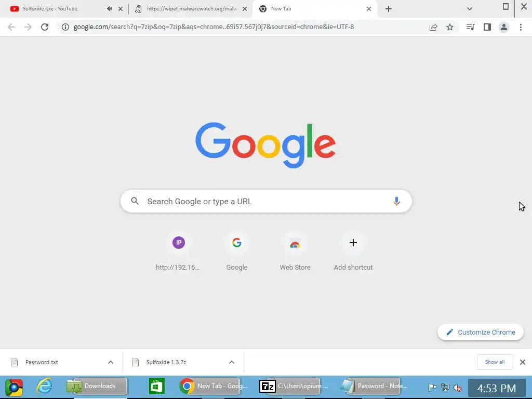Share this page icon in address bar

(x=433, y=27)
